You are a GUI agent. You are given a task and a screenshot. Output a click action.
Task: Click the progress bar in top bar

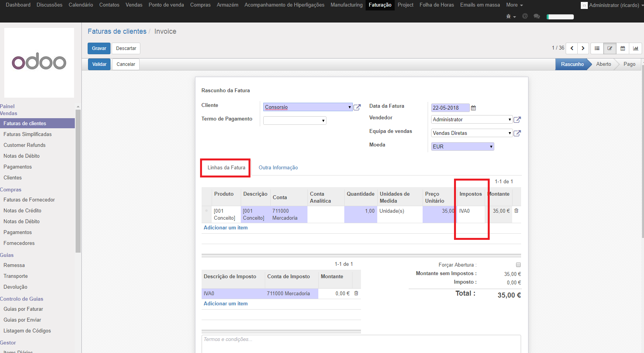point(560,17)
